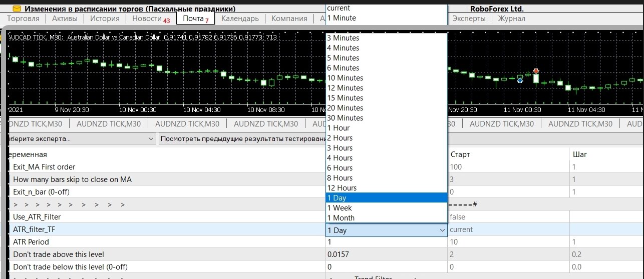
Task: Click the previous test results button
Action: pos(243,138)
